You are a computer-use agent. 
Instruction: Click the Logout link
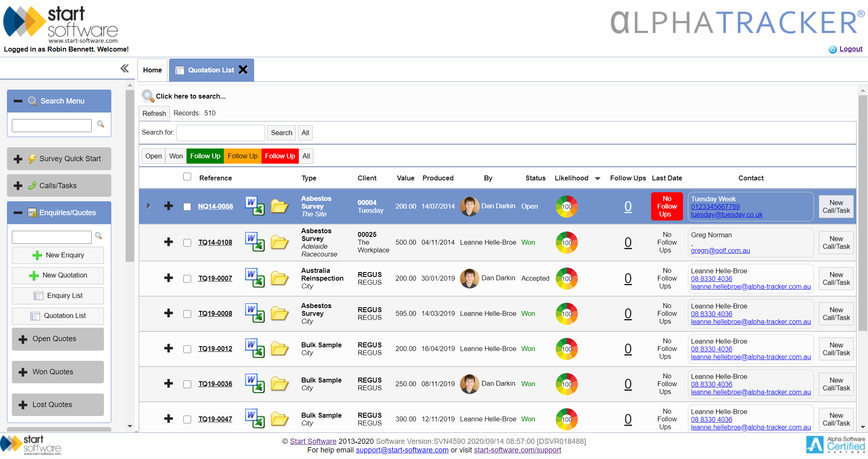click(x=850, y=49)
